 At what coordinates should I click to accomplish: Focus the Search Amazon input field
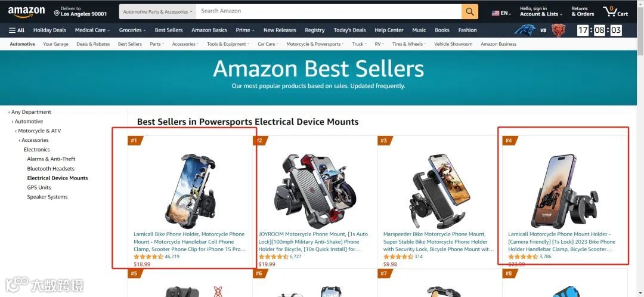pyautogui.click(x=329, y=11)
